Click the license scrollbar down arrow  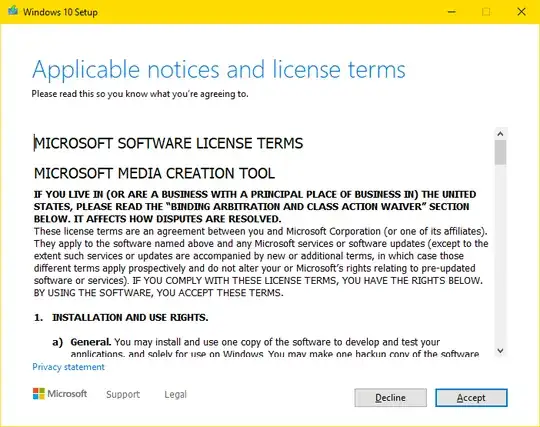coord(500,351)
